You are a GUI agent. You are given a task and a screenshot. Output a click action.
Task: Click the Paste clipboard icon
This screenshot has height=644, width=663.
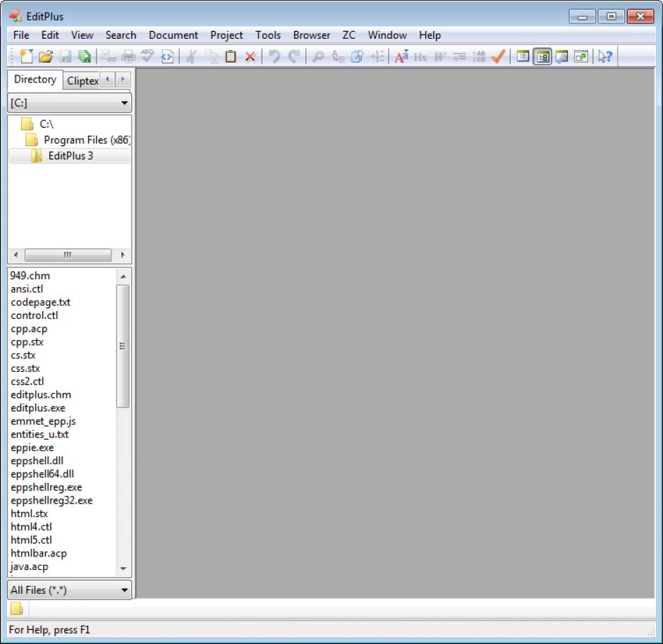(231, 56)
